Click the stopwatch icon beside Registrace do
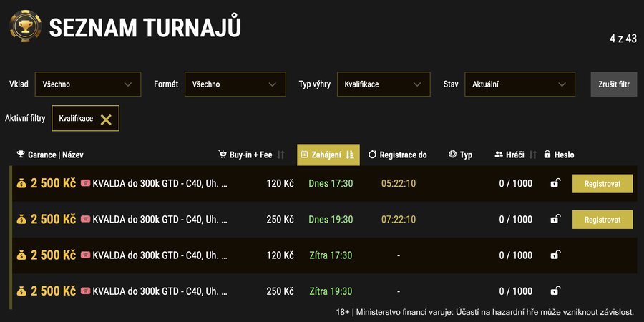This screenshot has width=644, height=322. [373, 155]
